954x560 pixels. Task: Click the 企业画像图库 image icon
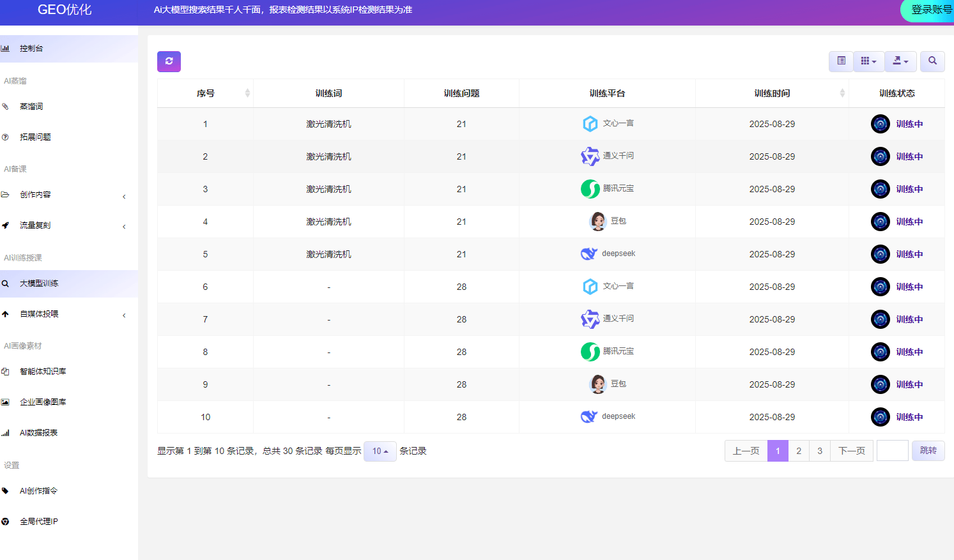(x=7, y=402)
